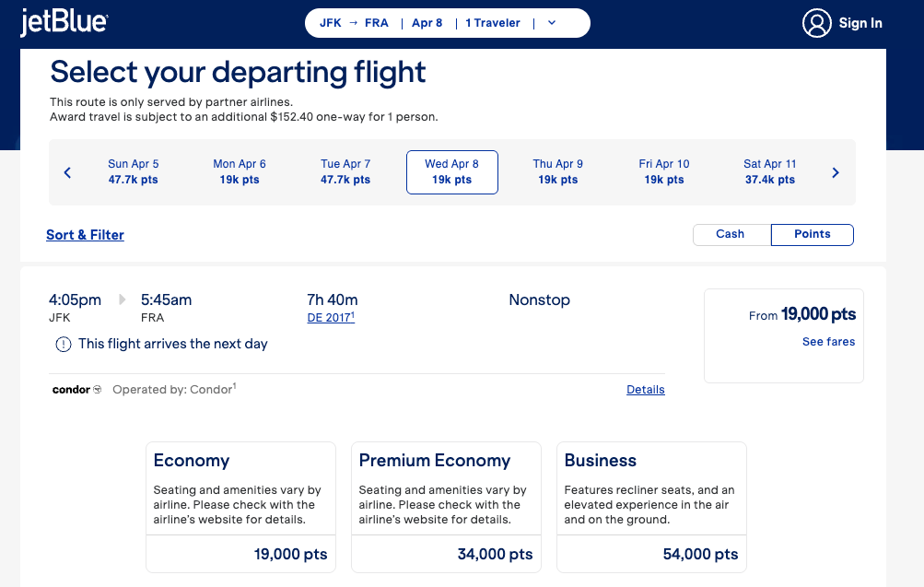Open the Sign In profile icon
Screen dimensions: 924x587
pos(816,23)
